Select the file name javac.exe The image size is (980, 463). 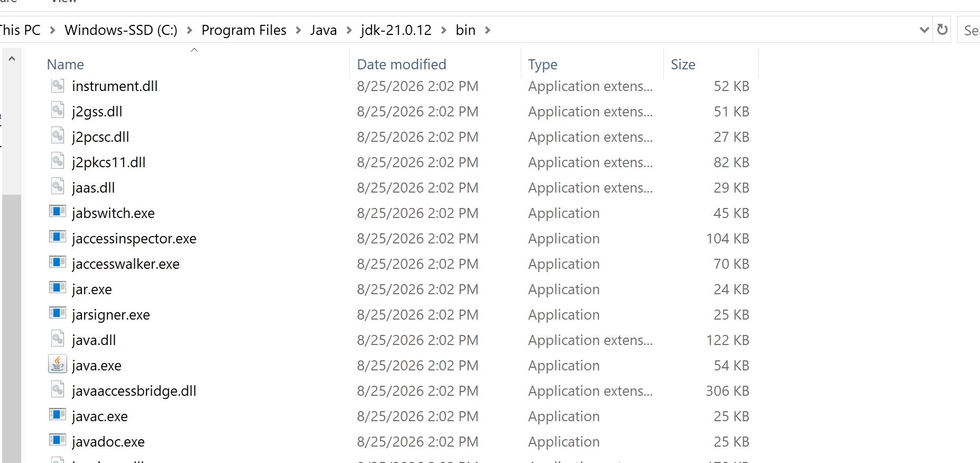pyautogui.click(x=100, y=416)
